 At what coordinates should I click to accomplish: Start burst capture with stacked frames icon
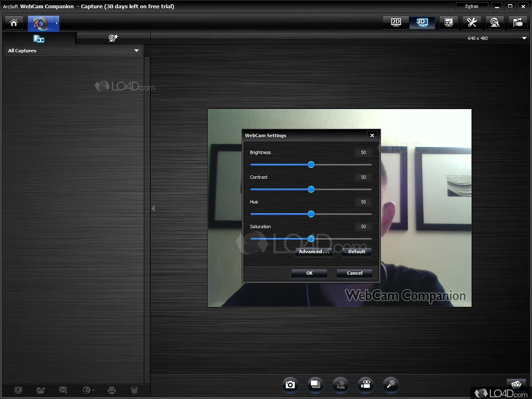[x=315, y=384]
